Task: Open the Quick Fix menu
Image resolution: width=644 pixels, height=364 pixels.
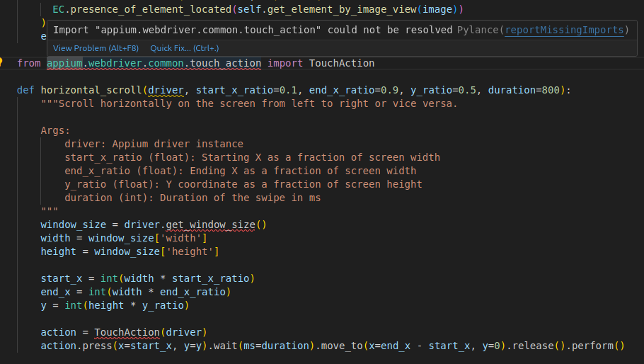Action: [185, 47]
